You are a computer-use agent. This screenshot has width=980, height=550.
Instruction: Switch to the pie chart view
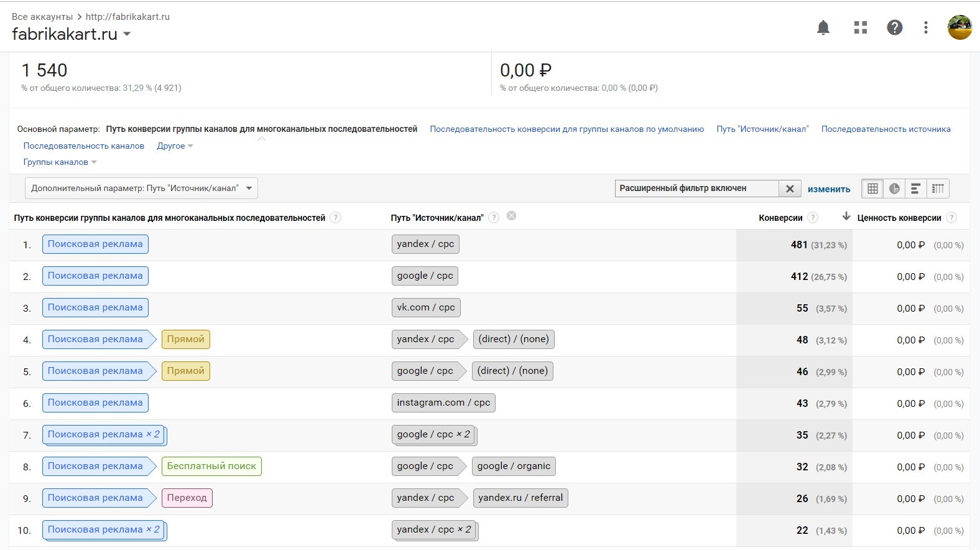tap(894, 189)
